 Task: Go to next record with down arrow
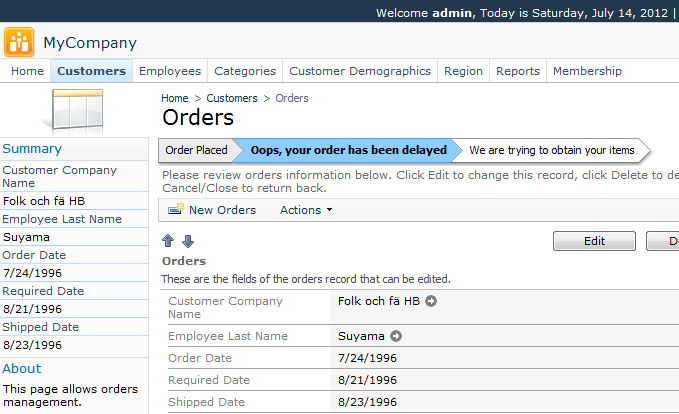(188, 241)
